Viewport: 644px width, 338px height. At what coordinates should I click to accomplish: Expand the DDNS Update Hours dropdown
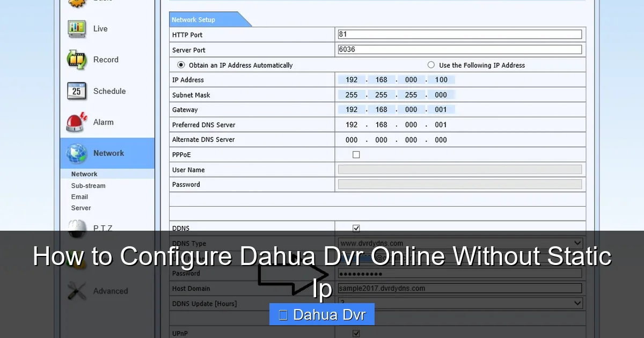[579, 303]
